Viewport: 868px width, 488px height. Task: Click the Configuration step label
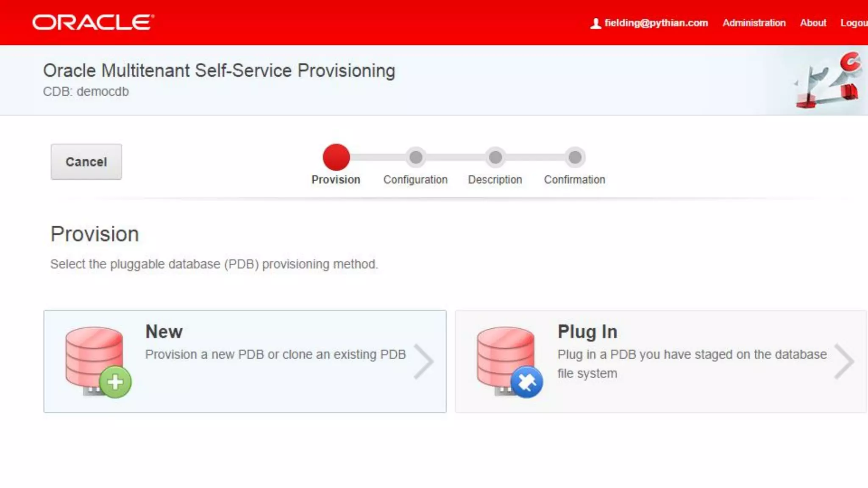tap(415, 180)
